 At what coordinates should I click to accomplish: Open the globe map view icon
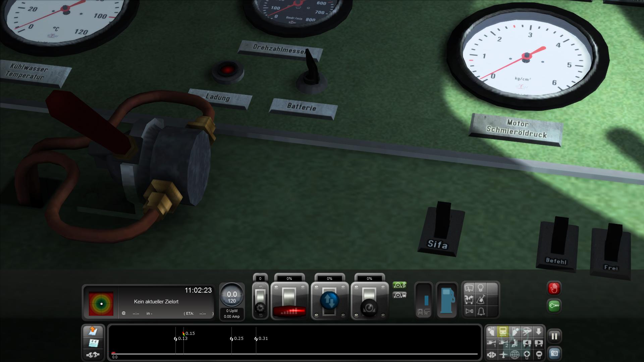[515, 354]
